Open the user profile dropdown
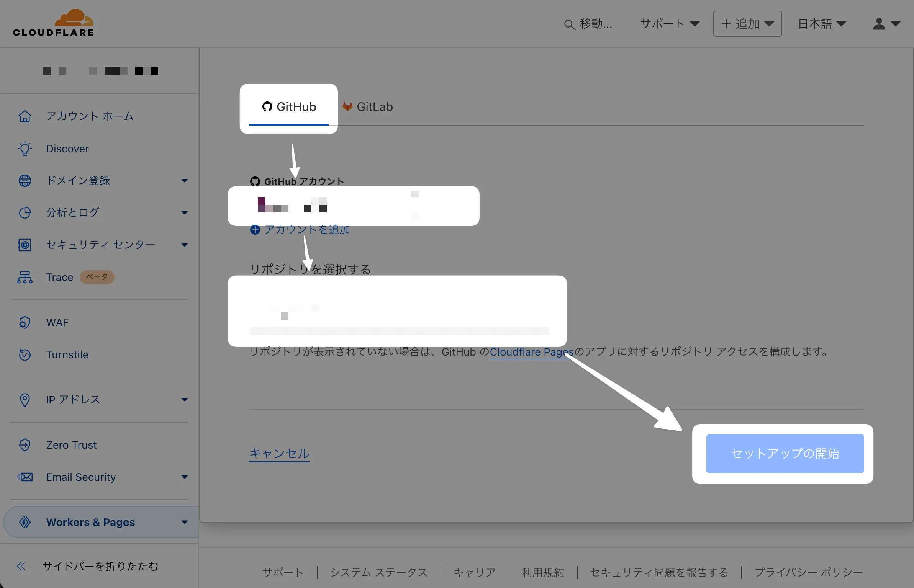The width and height of the screenshot is (914, 588). point(886,24)
